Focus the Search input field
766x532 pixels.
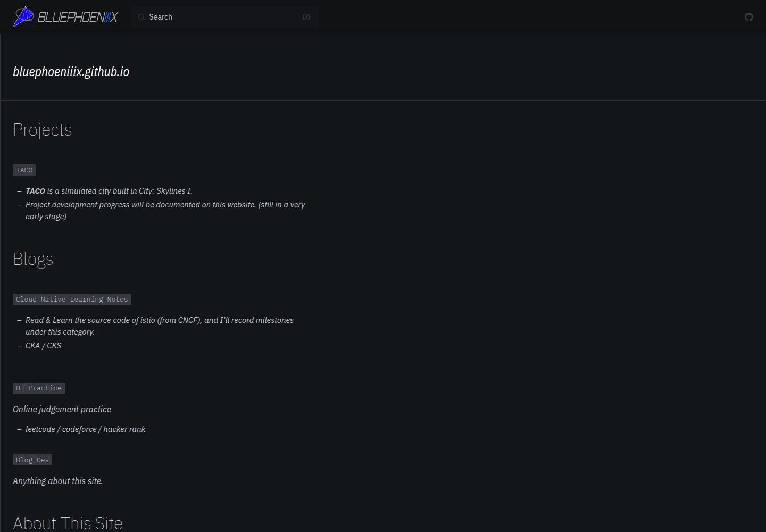click(x=224, y=17)
